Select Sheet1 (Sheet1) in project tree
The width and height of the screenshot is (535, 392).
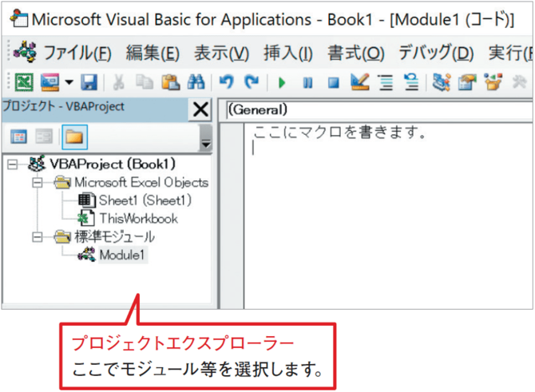point(145,200)
